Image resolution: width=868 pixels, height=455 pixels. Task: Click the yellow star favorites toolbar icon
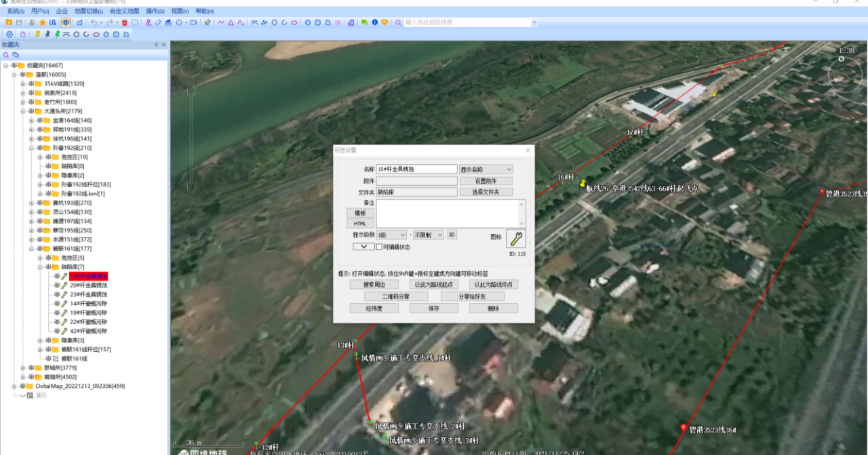(x=42, y=22)
